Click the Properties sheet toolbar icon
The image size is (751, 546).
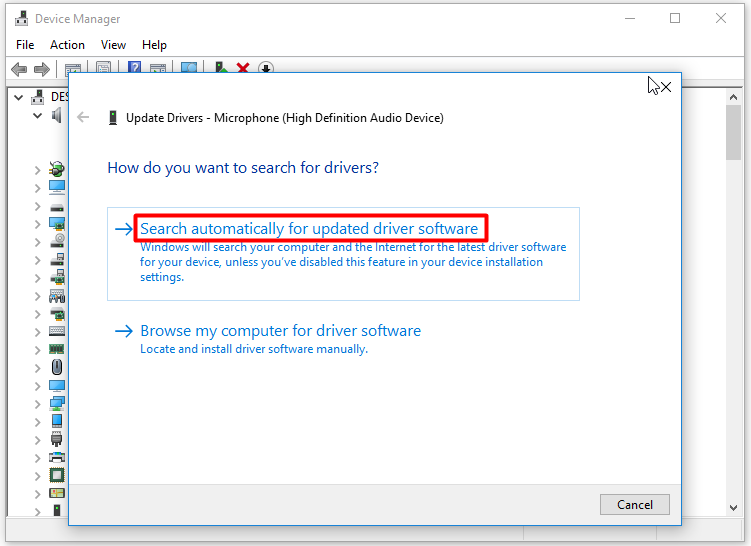(103, 68)
